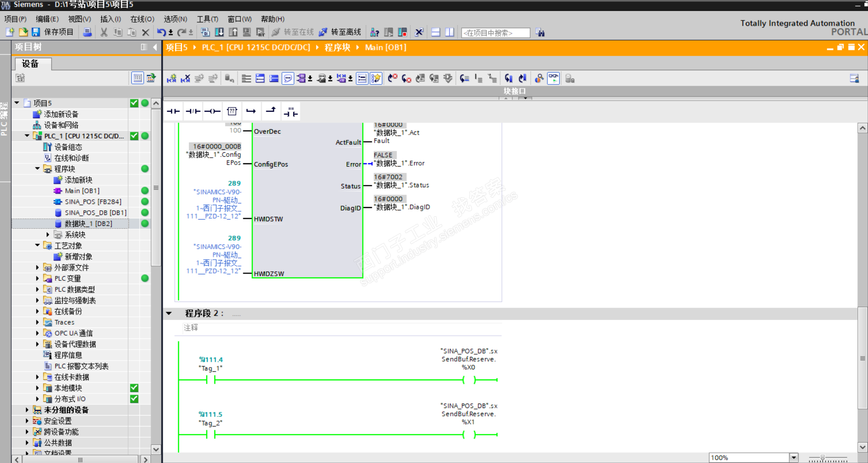Click the print icon in main toolbar
868x463 pixels.
point(87,32)
